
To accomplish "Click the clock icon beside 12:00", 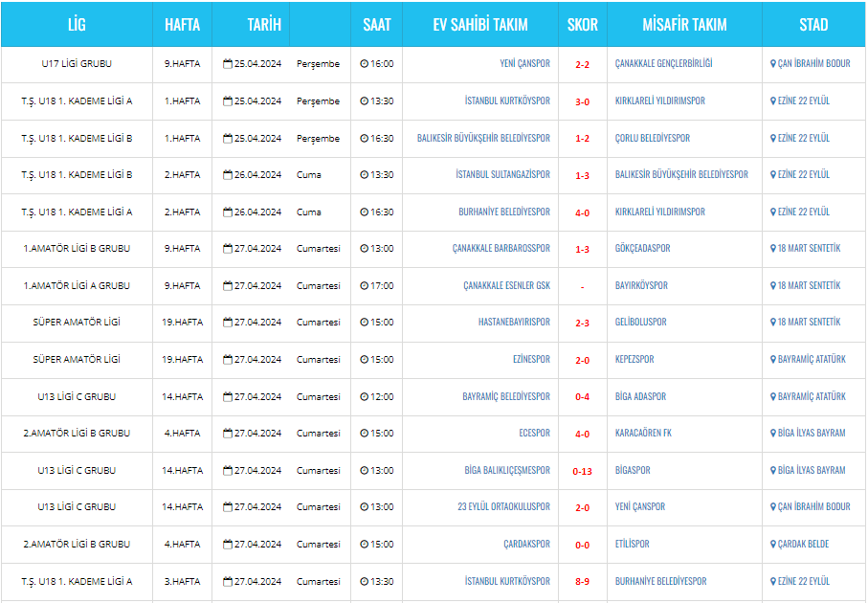I will coord(364,396).
